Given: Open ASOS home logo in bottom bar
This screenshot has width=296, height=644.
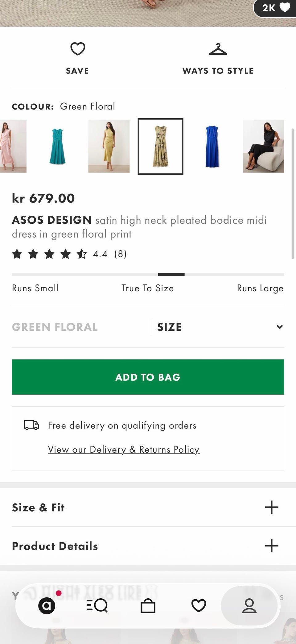Looking at the screenshot, I should 47,605.
